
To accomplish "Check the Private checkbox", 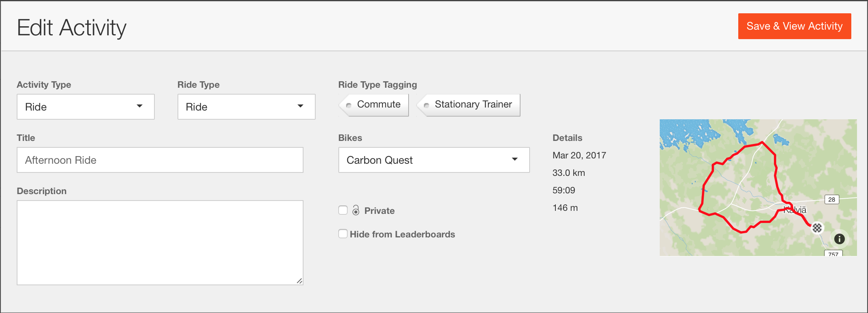I will coord(343,210).
